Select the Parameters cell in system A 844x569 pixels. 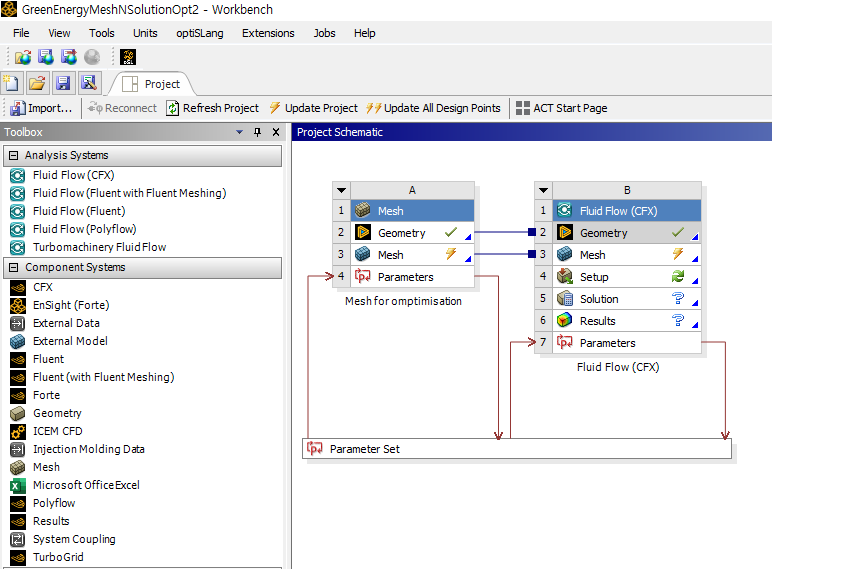(412, 277)
